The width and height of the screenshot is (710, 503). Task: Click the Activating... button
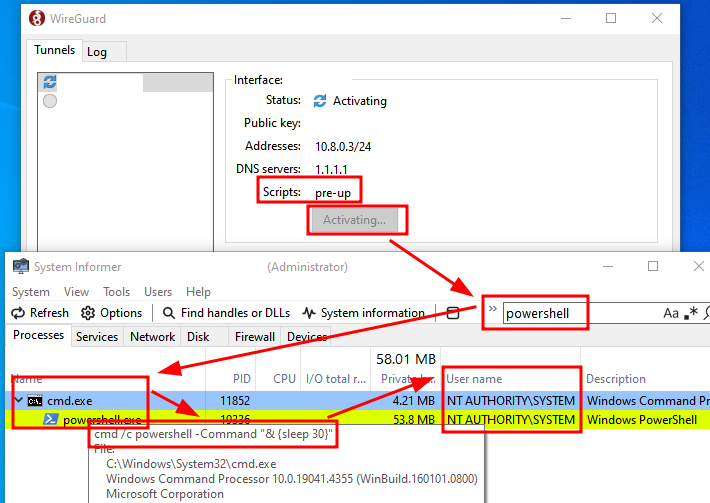point(354,219)
